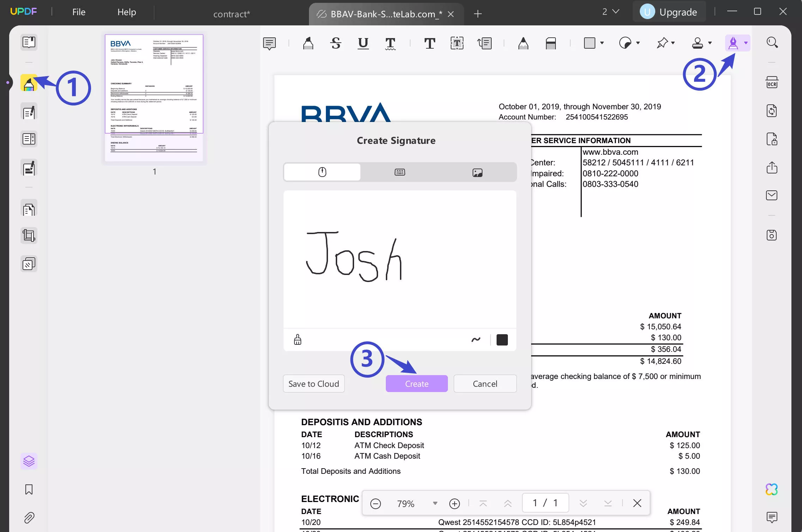Click the Keyboard tab in Create Signature

(x=399, y=172)
